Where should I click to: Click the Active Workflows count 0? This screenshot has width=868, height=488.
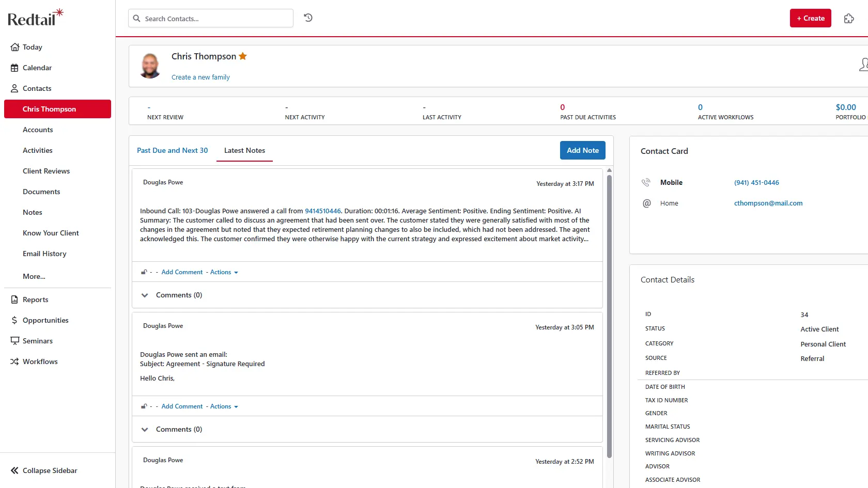pos(700,107)
